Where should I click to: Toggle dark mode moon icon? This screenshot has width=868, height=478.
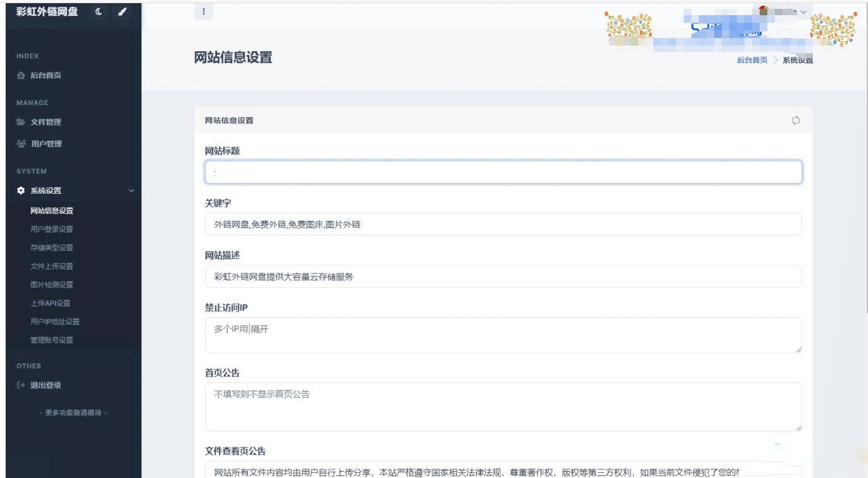[99, 11]
